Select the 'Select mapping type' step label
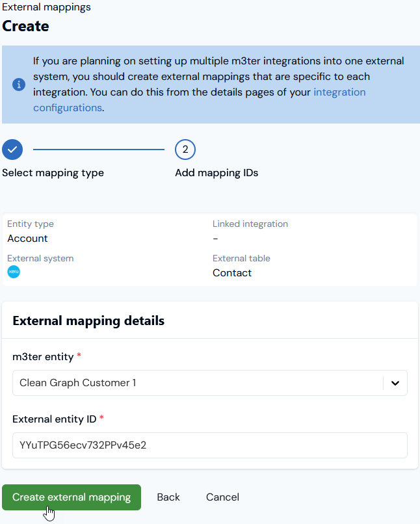The width and height of the screenshot is (420, 524). coord(53,173)
